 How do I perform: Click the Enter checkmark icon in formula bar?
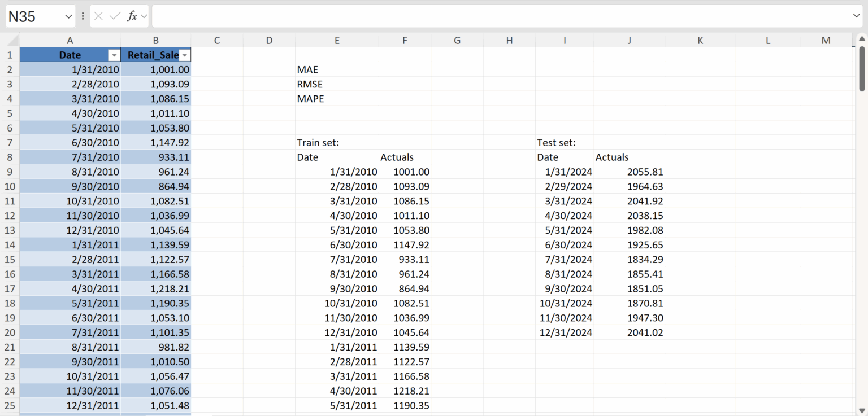click(x=115, y=16)
